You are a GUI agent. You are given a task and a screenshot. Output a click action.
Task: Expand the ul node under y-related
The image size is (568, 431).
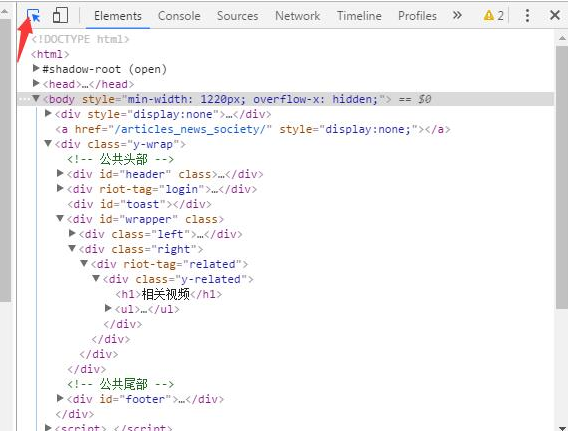(108, 308)
